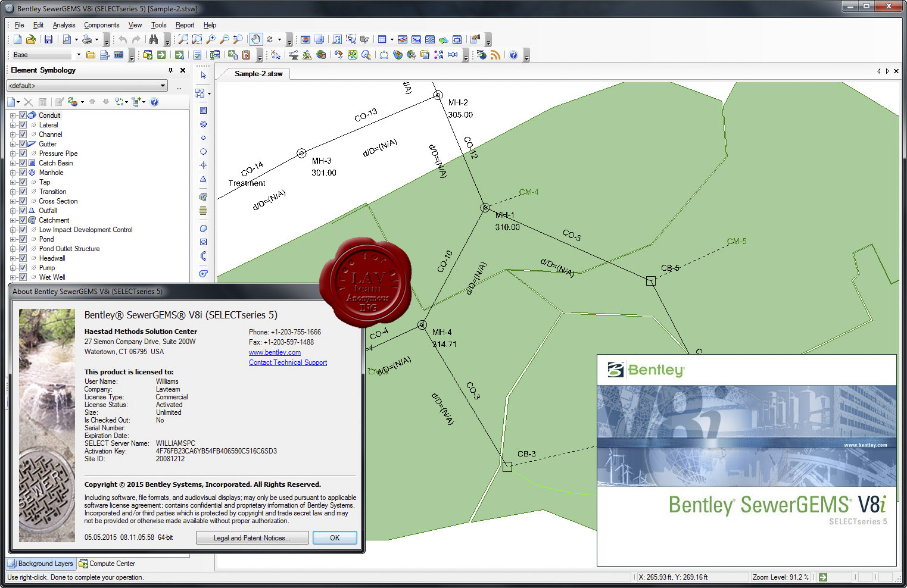This screenshot has width=907, height=588.
Task: Select the Pond layout tool
Action: [203, 229]
